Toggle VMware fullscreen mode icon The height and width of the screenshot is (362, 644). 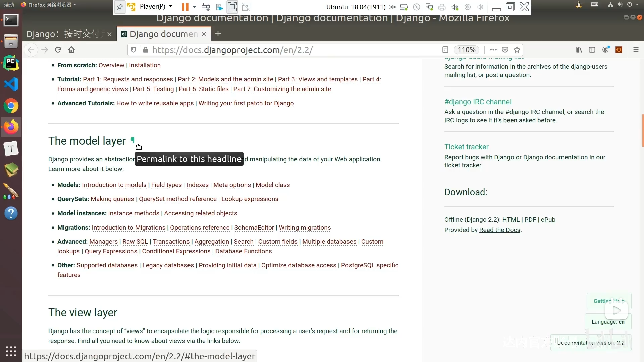coord(232,7)
